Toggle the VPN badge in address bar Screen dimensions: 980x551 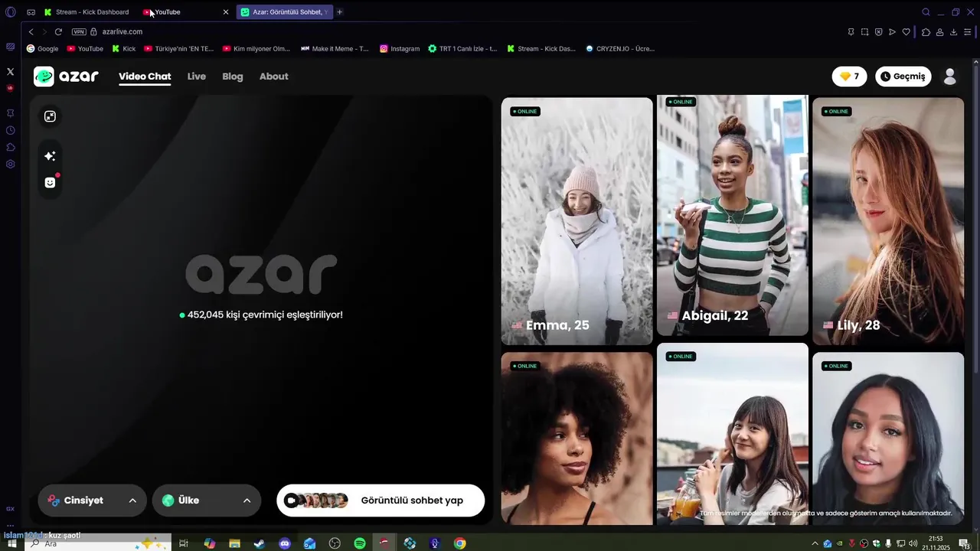tap(79, 32)
